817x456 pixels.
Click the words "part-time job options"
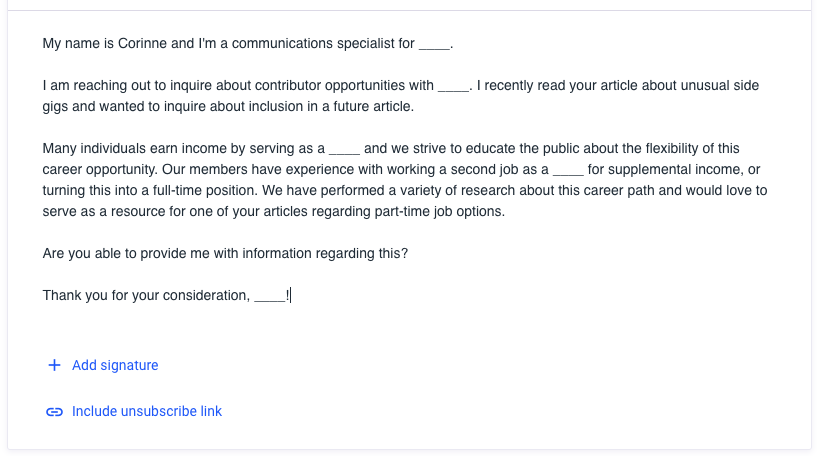(436, 212)
